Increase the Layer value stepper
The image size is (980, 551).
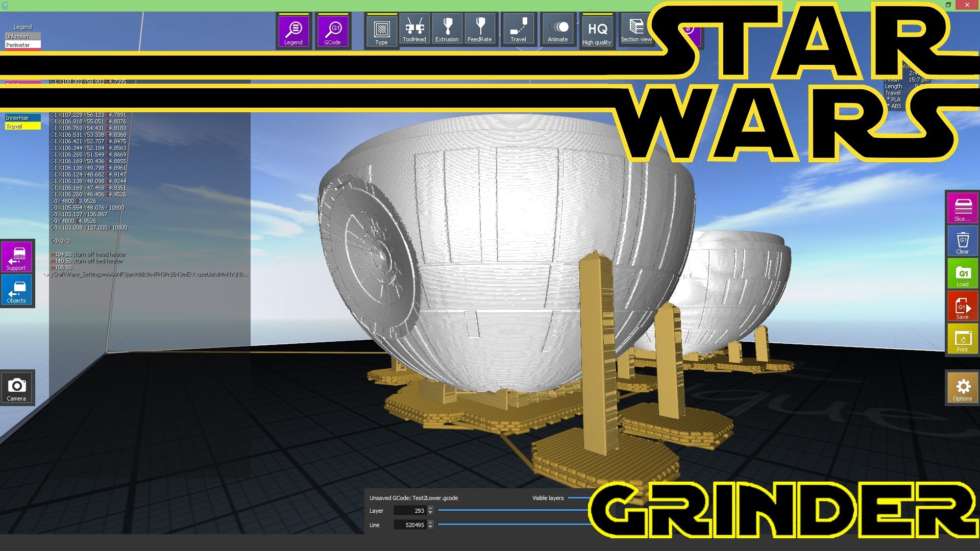[x=430, y=508]
